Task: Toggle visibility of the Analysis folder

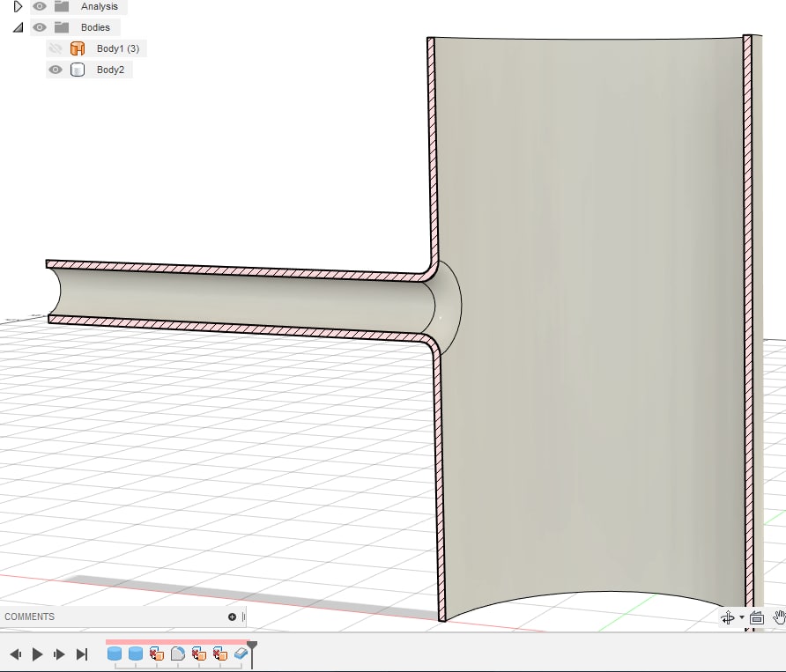Action: pyautogui.click(x=39, y=6)
